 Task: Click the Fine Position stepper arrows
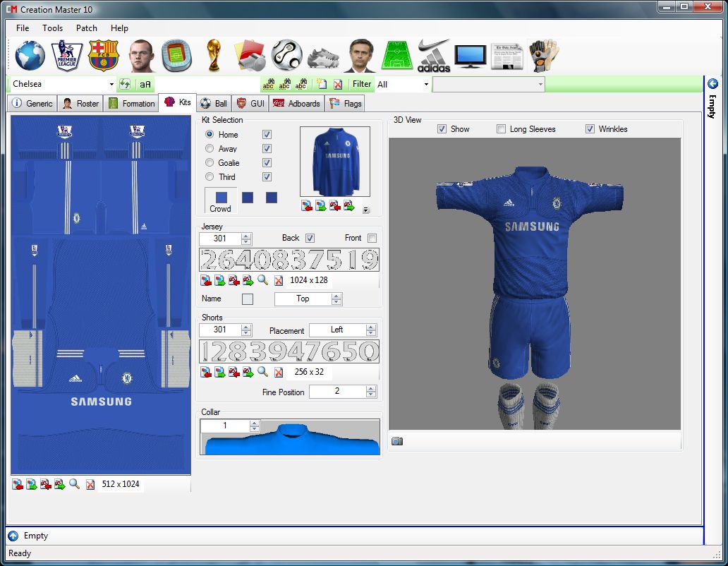point(370,392)
